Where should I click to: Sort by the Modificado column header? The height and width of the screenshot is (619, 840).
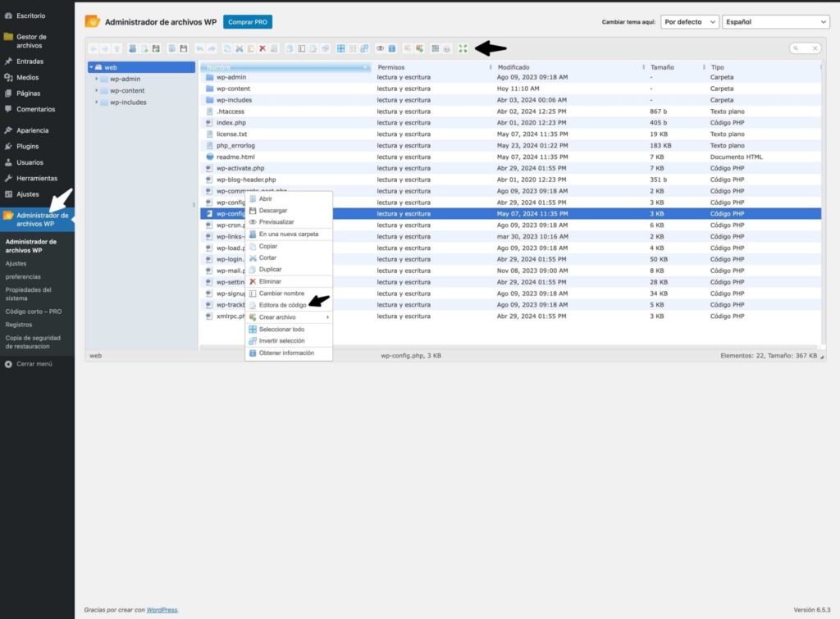coord(569,67)
